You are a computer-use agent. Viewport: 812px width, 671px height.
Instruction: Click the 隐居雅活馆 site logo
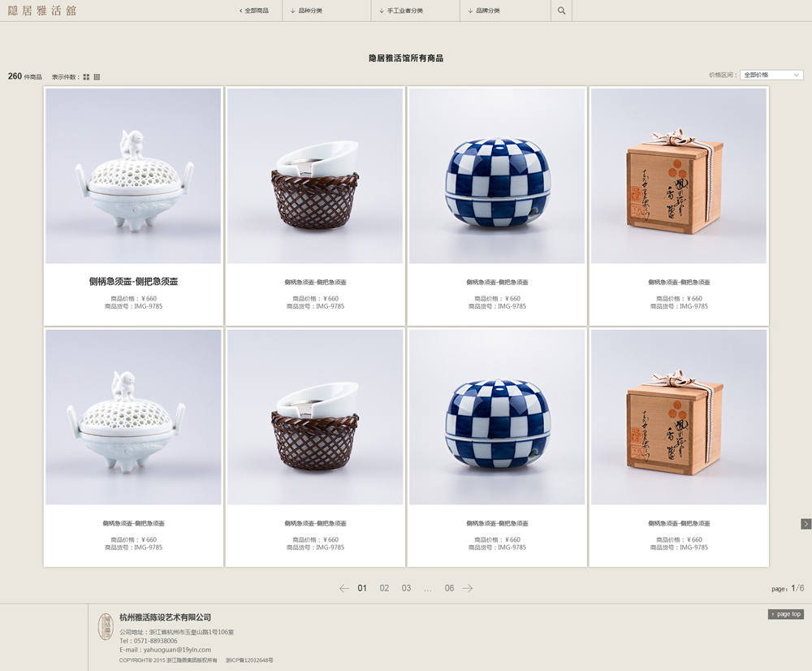click(x=42, y=11)
